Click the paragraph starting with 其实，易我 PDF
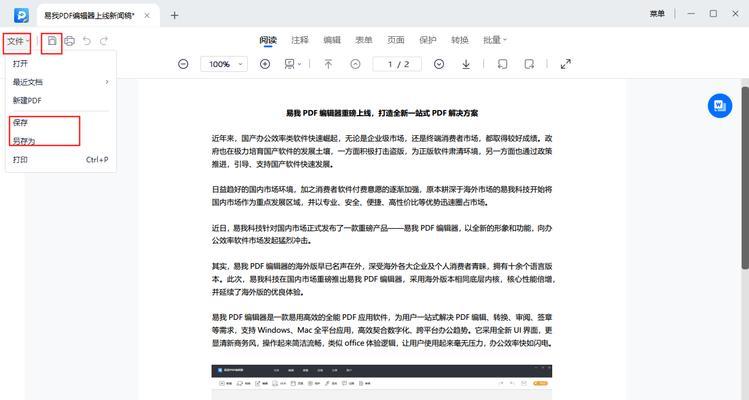Screen dimensions: 749x400 [x=384, y=279]
